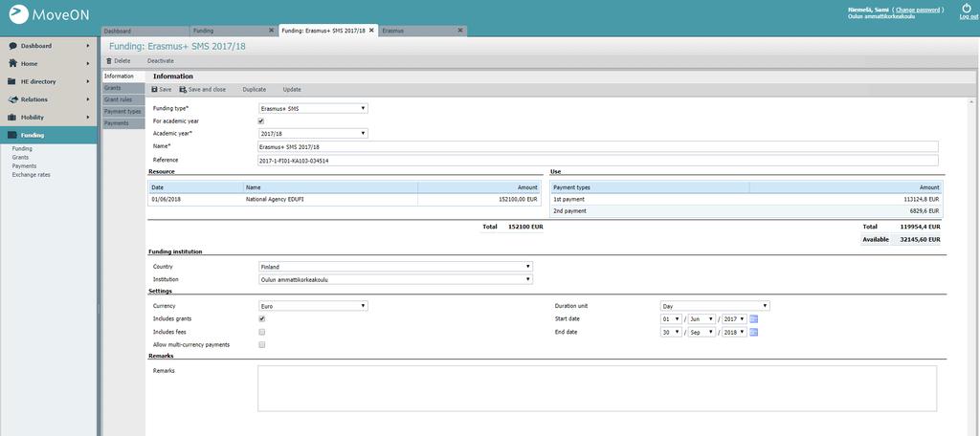Click the Mobility suitcase icon

[12, 117]
